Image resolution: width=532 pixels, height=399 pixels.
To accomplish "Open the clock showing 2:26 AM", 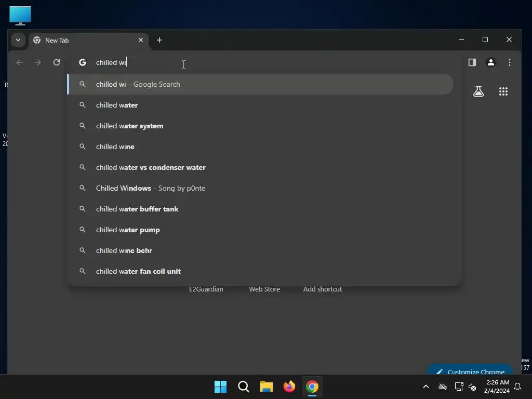I will click(x=497, y=387).
